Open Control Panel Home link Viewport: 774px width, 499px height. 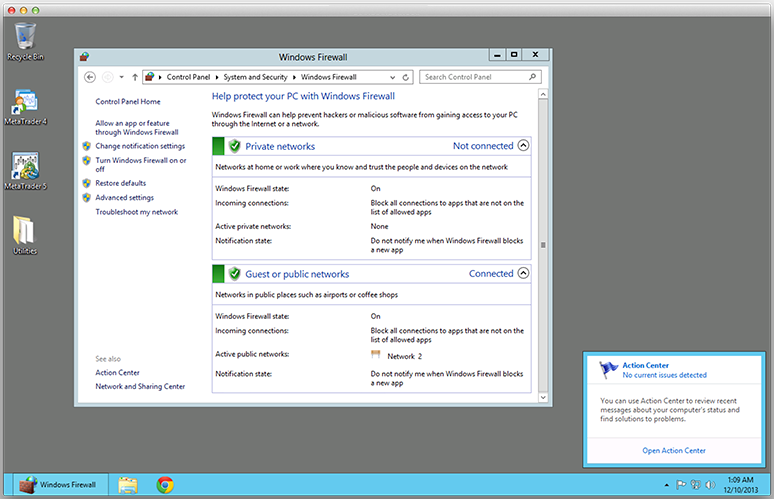point(128,101)
